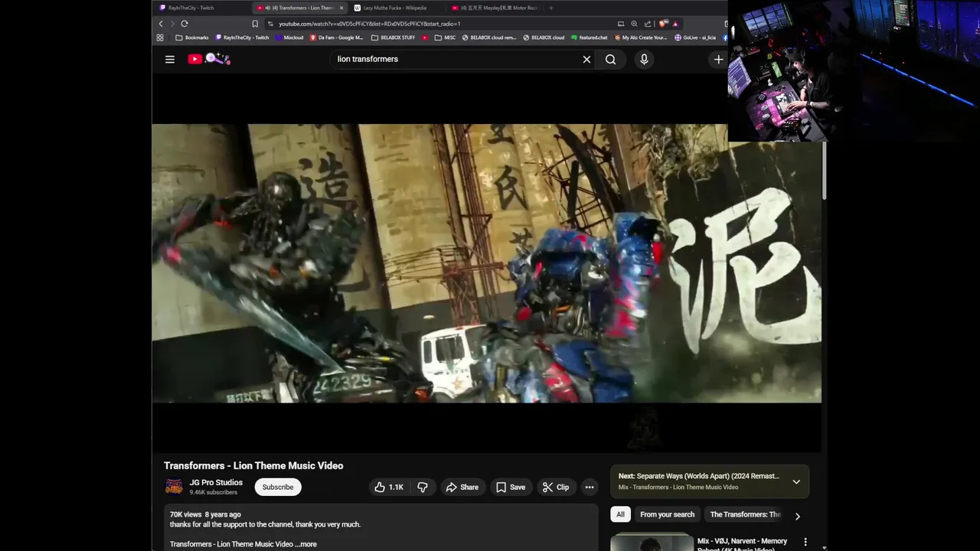The image size is (980, 551).
Task: Open the more actions three-dot menu
Action: [x=590, y=487]
